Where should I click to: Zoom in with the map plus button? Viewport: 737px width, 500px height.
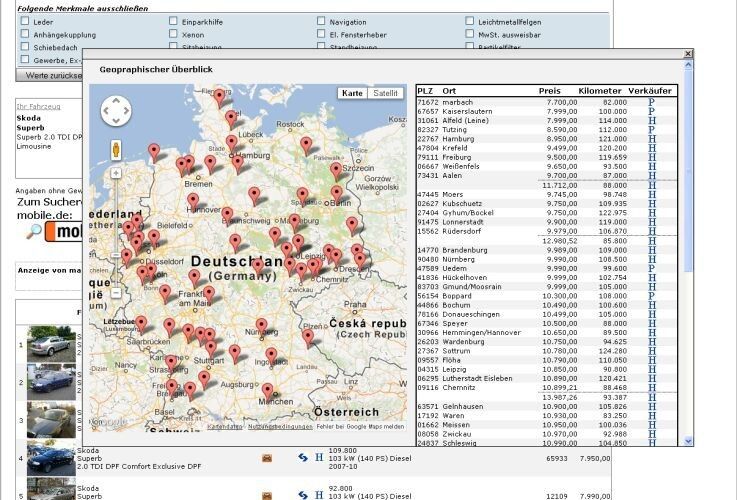click(x=116, y=173)
